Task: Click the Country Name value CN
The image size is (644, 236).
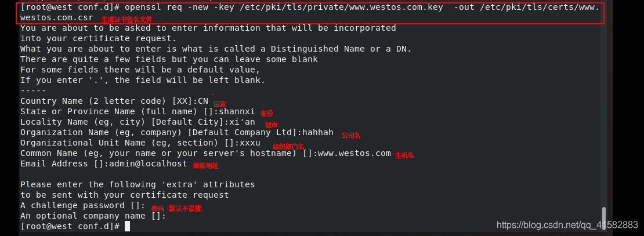Action: click(x=202, y=101)
